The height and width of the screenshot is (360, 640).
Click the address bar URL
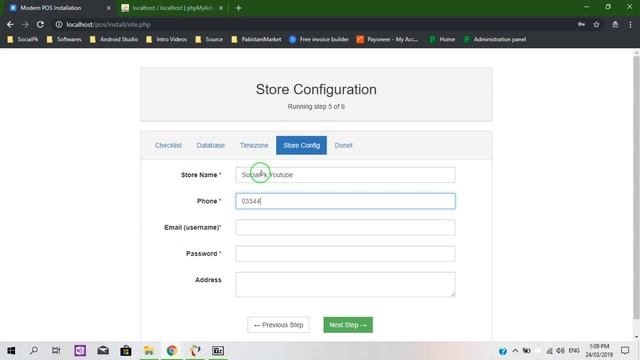point(109,24)
